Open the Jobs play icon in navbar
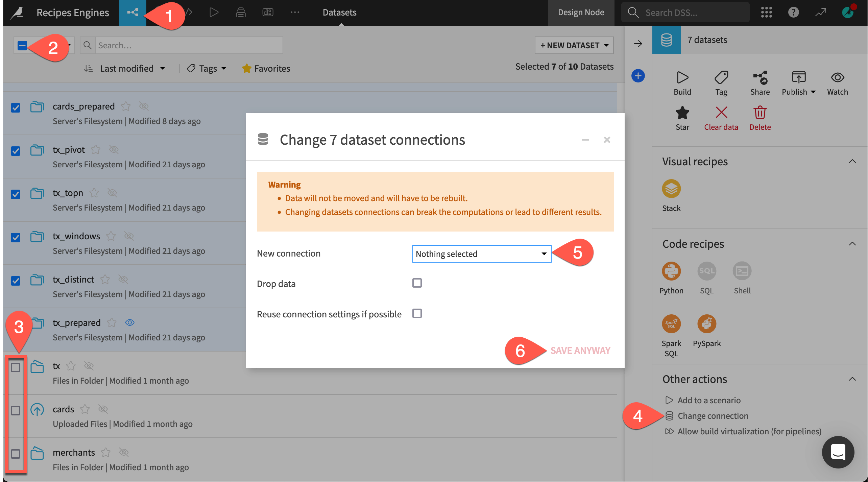This screenshot has height=482, width=868. click(x=214, y=13)
